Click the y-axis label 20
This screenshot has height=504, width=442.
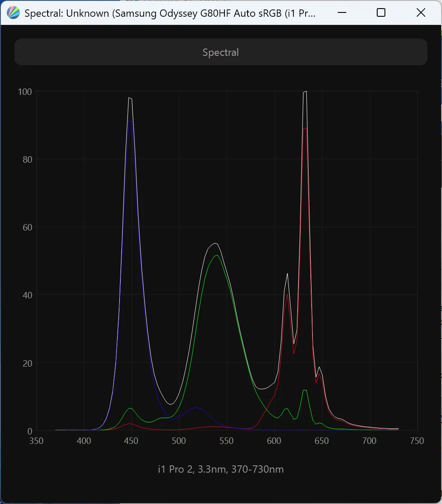27,364
